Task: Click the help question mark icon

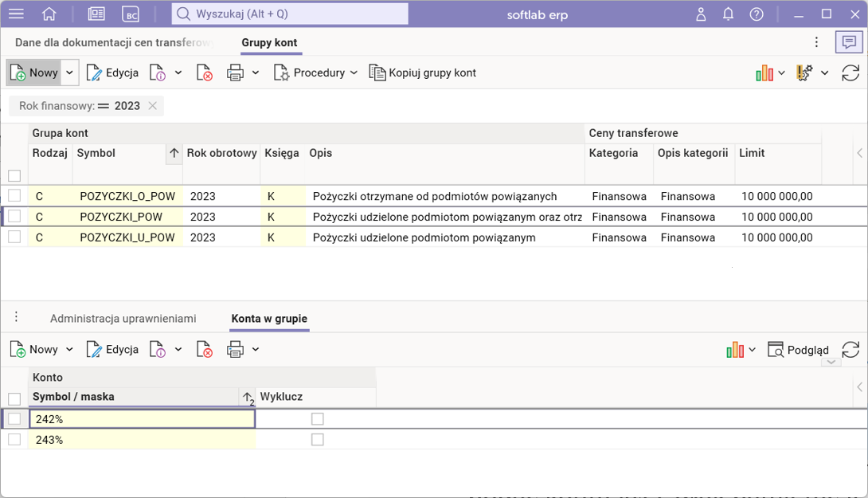Action: coord(757,14)
